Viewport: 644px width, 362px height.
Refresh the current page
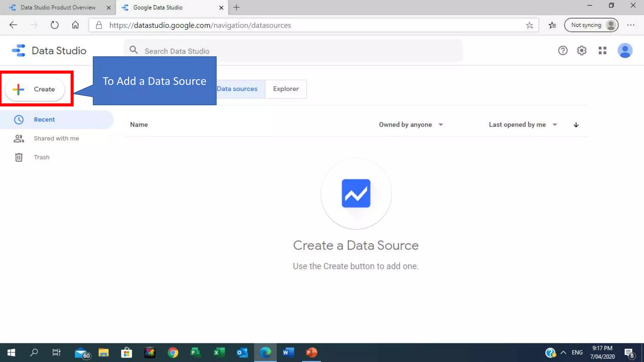(x=54, y=25)
